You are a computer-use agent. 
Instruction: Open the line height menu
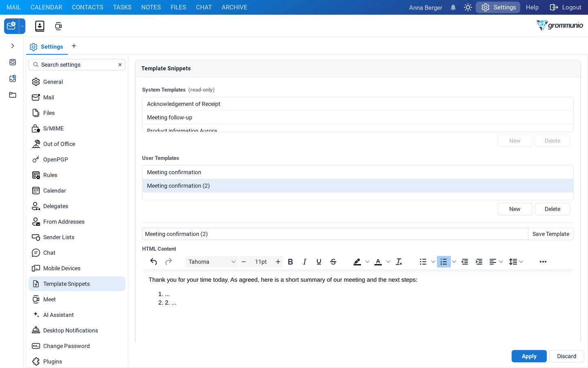click(x=516, y=262)
